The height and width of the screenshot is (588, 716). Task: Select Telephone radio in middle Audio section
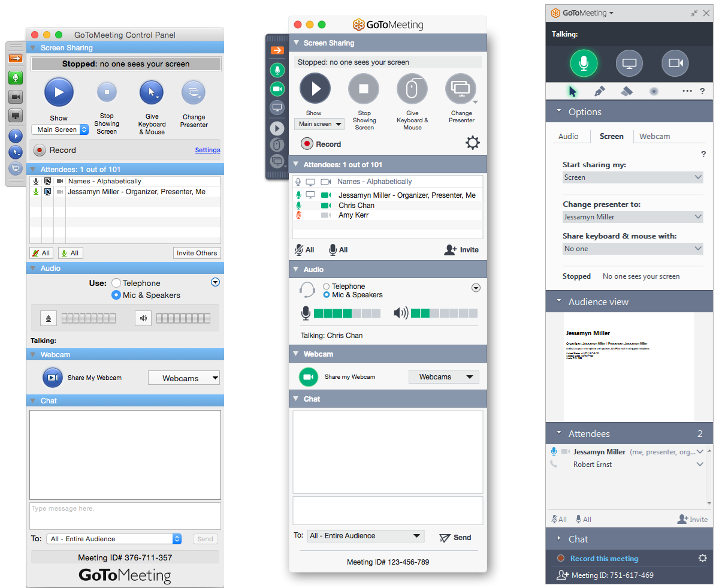coord(326,287)
